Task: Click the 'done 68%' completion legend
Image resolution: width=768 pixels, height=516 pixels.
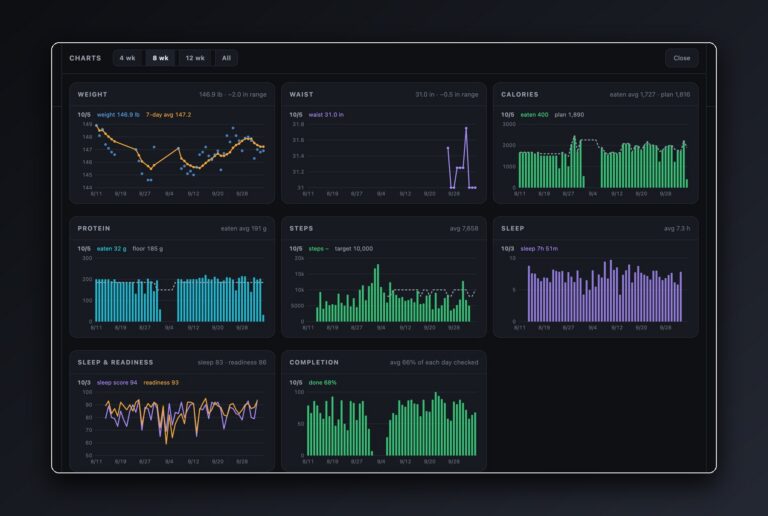Action: coord(322,382)
